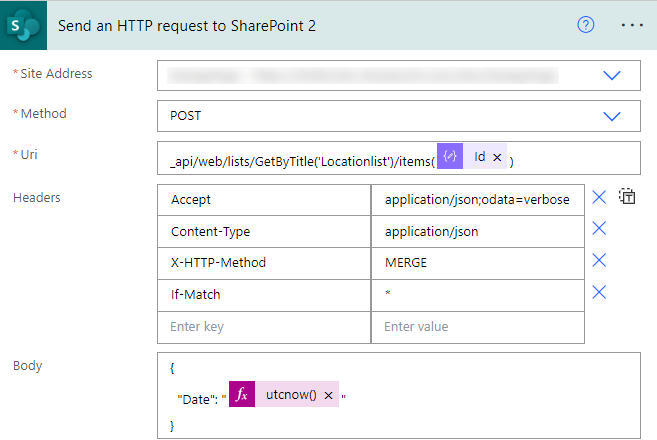This screenshot has width=657, height=440.
Task: Remove the Content-Type header row
Action: pyautogui.click(x=599, y=229)
